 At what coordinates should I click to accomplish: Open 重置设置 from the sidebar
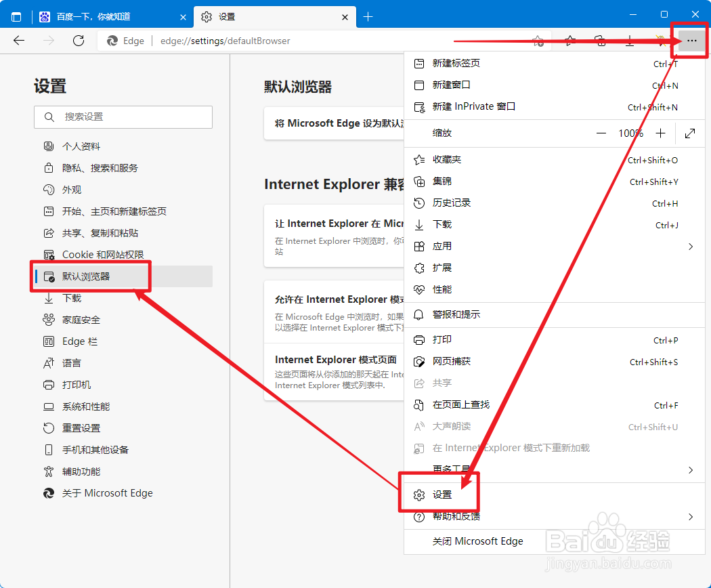82,427
